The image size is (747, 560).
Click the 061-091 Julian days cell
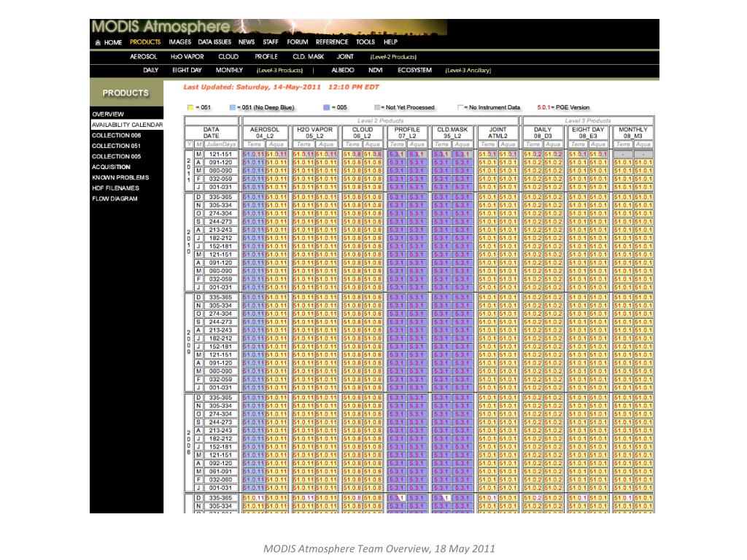click(220, 472)
